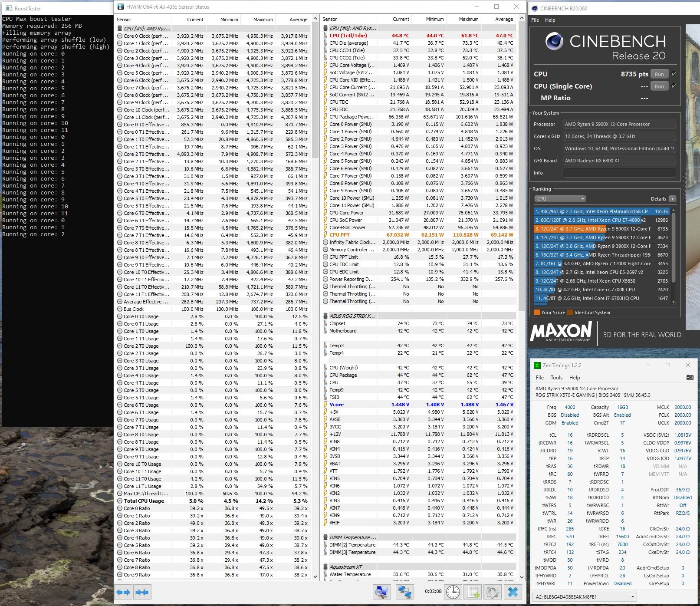Open File menu in Cinebench

(x=535, y=20)
